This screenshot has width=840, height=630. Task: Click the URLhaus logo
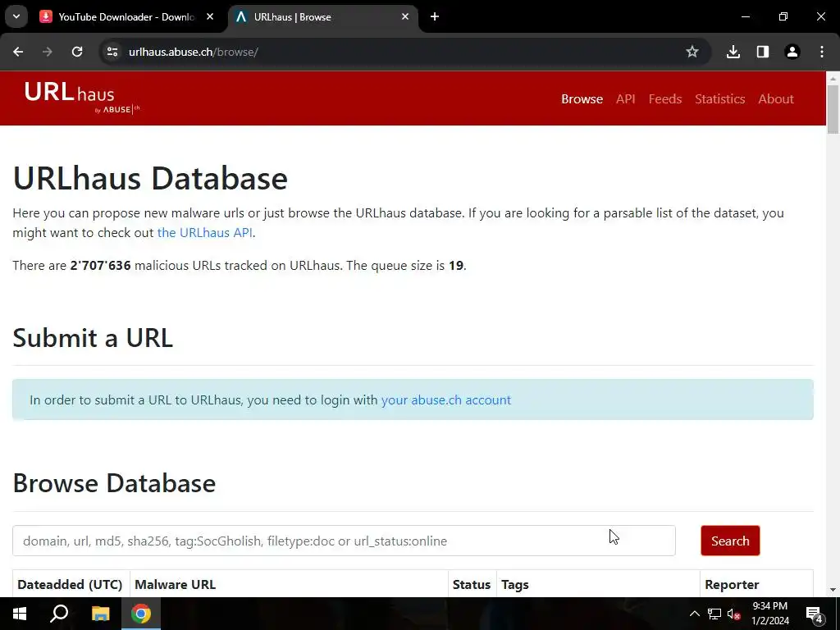82,98
